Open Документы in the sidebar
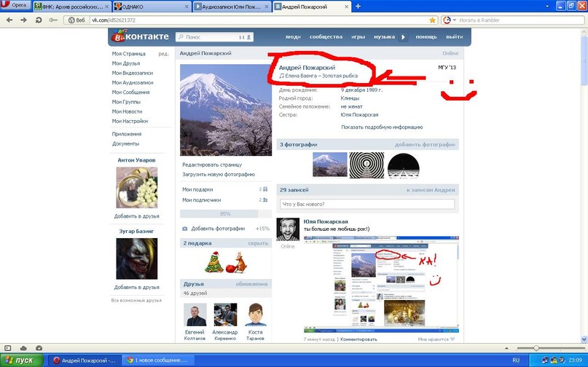This screenshot has width=588, height=367. (x=125, y=143)
